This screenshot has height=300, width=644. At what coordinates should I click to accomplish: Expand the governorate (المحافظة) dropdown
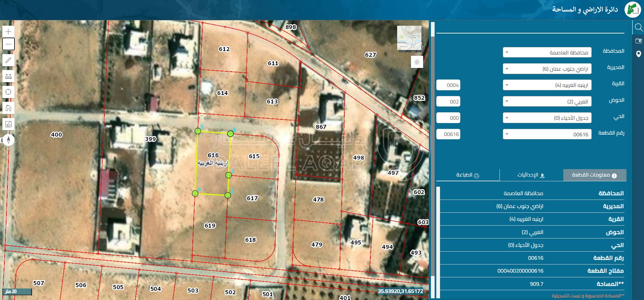(x=547, y=52)
